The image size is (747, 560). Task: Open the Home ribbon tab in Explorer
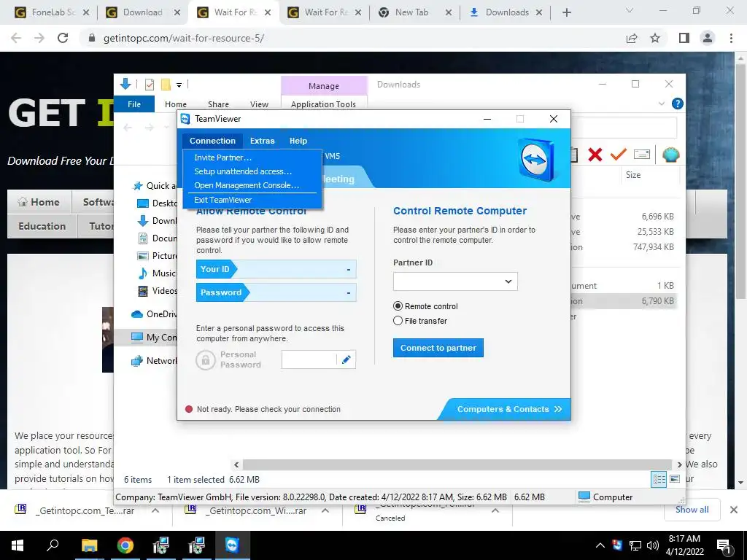click(x=175, y=104)
